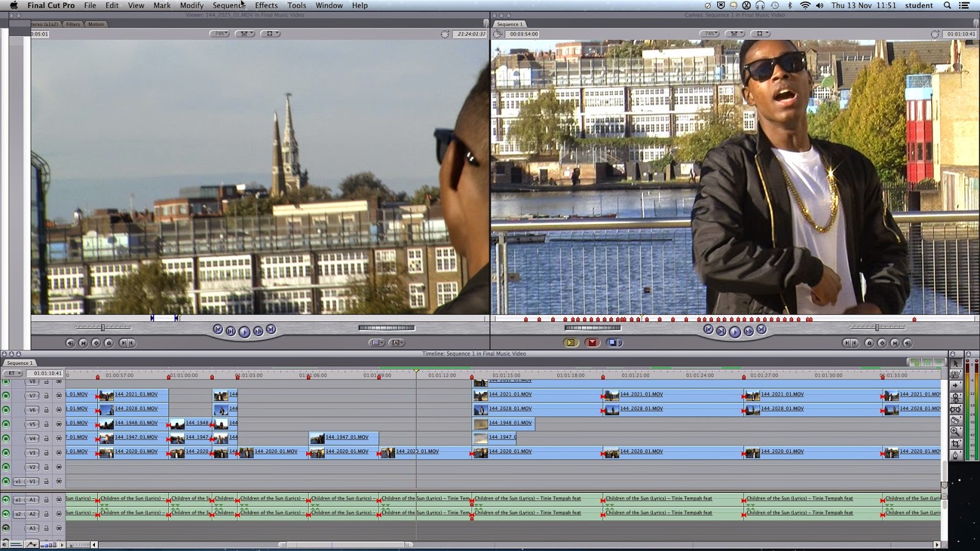Image resolution: width=980 pixels, height=551 pixels.
Task: Click Match Frame button in Viewer
Action: 70,343
